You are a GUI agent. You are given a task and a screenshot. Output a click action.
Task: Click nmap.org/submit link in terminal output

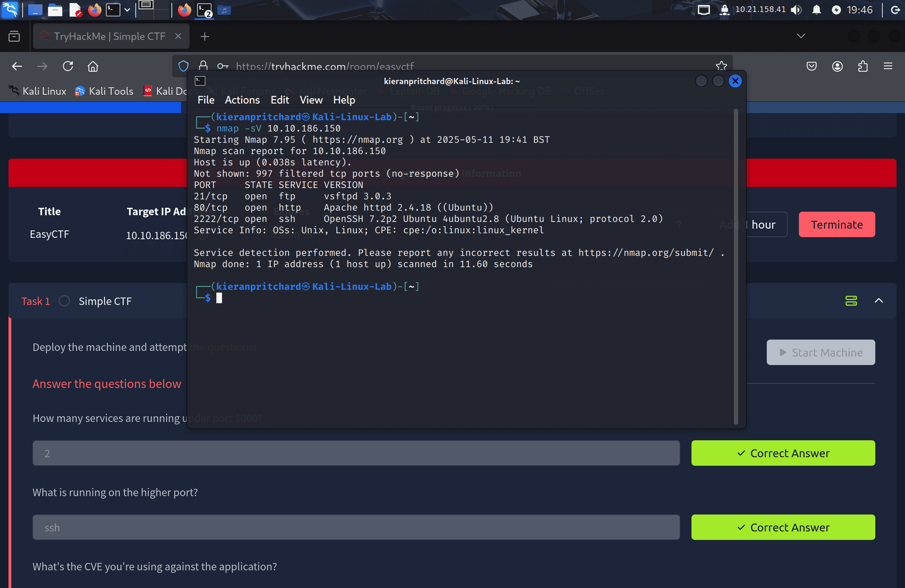pyautogui.click(x=646, y=253)
